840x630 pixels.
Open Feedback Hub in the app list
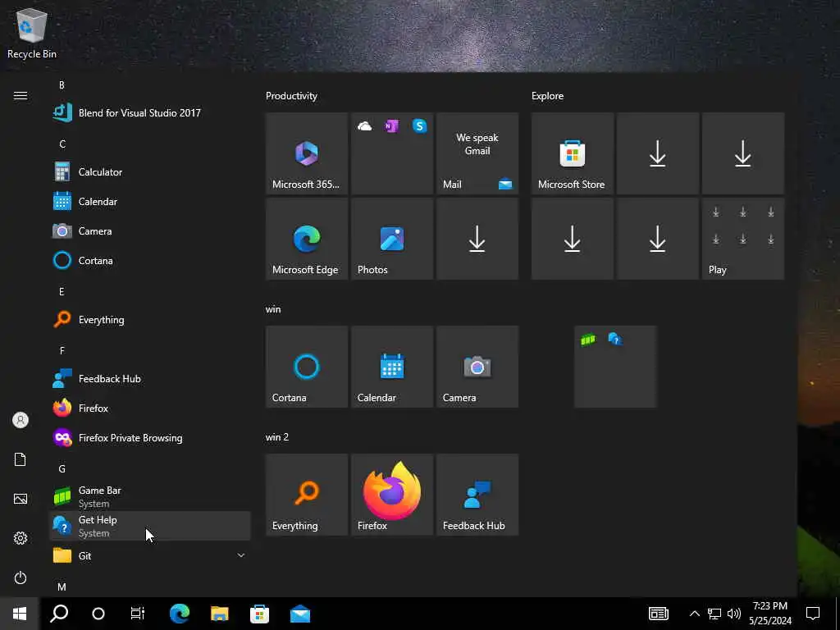[149, 379]
